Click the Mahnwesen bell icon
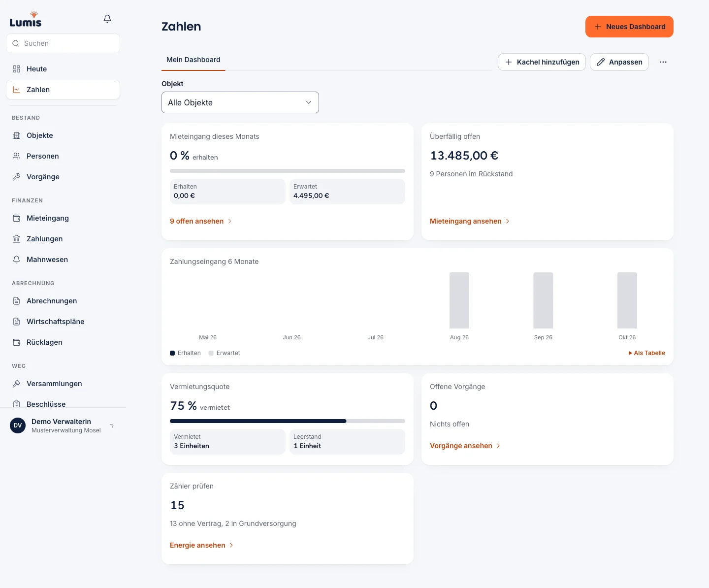 click(x=17, y=260)
